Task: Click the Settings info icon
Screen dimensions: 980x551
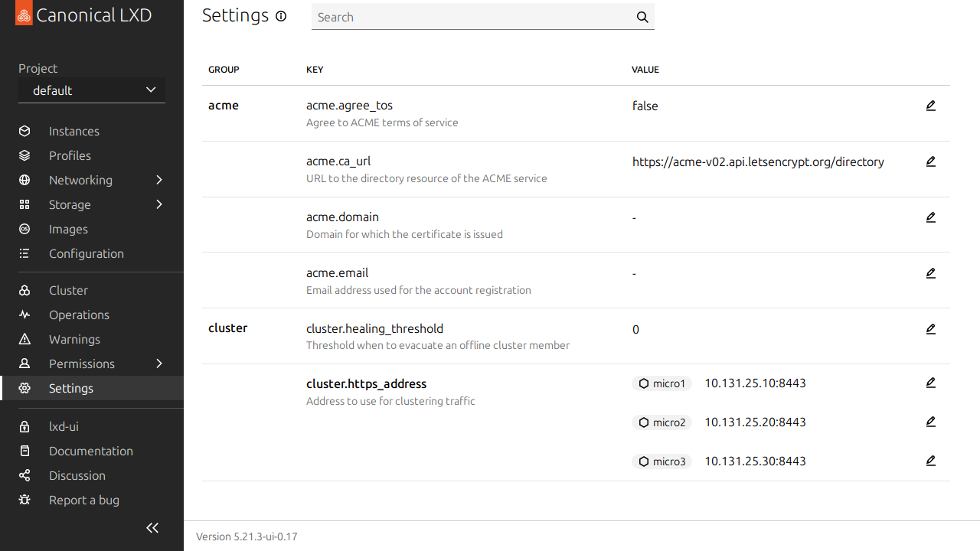Action: (x=281, y=16)
